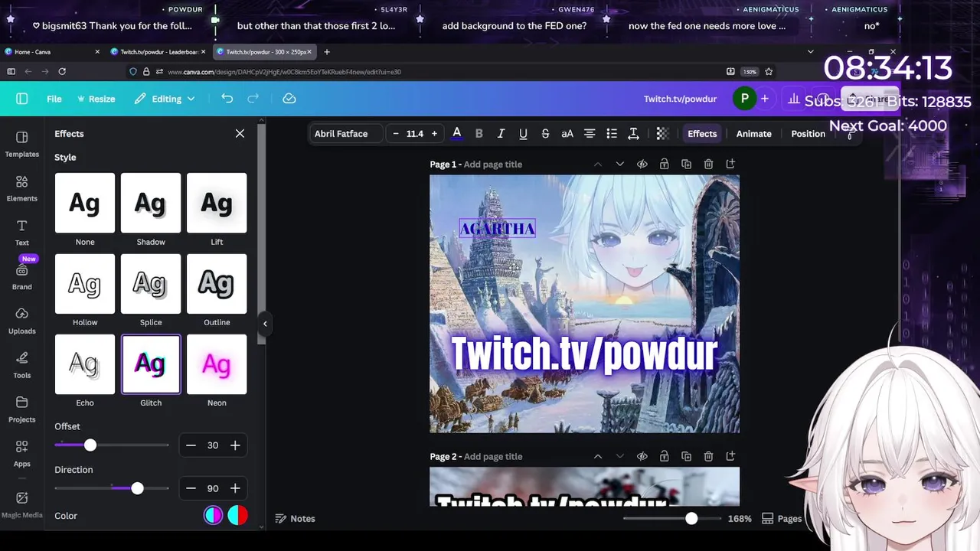This screenshot has width=980, height=551.
Task: Select the Splice text style
Action: (x=151, y=284)
